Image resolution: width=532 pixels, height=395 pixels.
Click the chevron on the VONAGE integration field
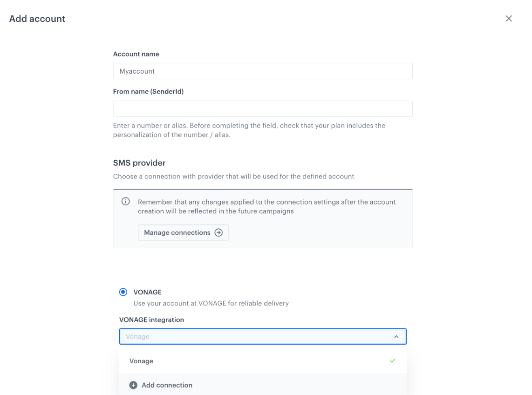(x=396, y=336)
